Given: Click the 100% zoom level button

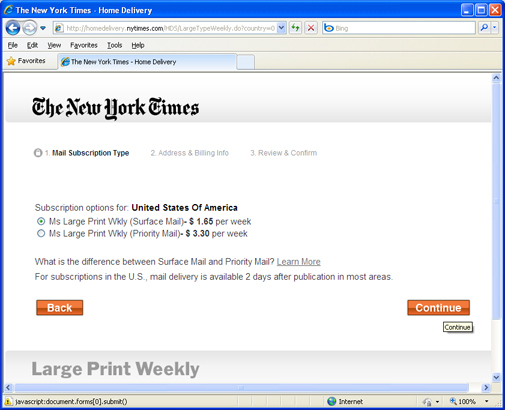Looking at the screenshot, I should (463, 401).
